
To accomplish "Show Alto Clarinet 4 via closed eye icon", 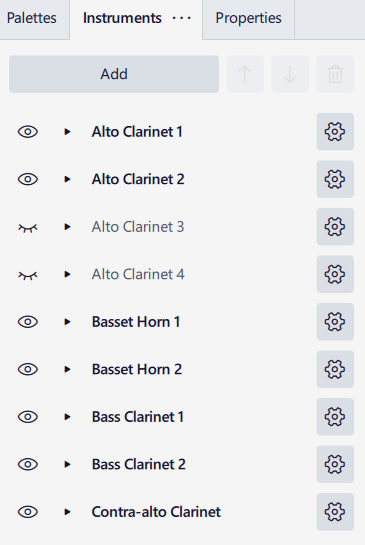I will 28,275.
